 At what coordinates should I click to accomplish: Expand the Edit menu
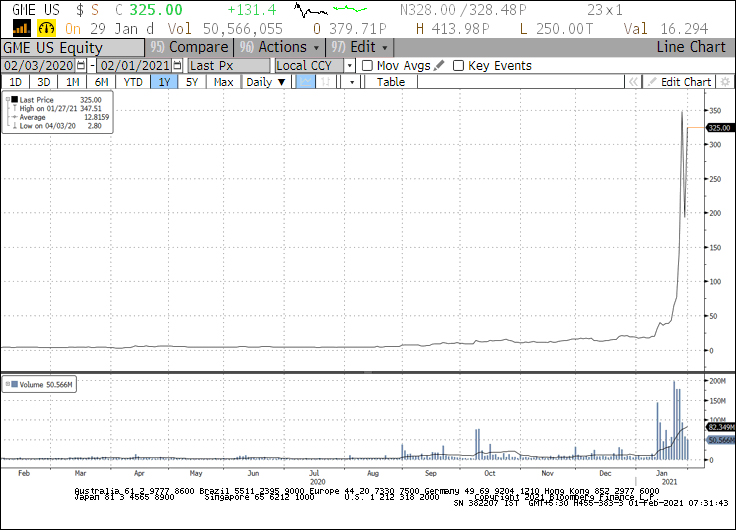(360, 47)
